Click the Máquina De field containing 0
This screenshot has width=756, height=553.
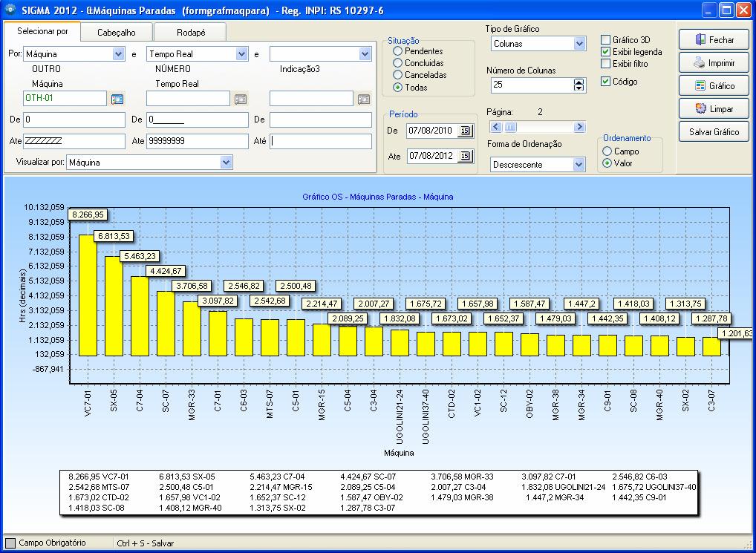coord(74,120)
